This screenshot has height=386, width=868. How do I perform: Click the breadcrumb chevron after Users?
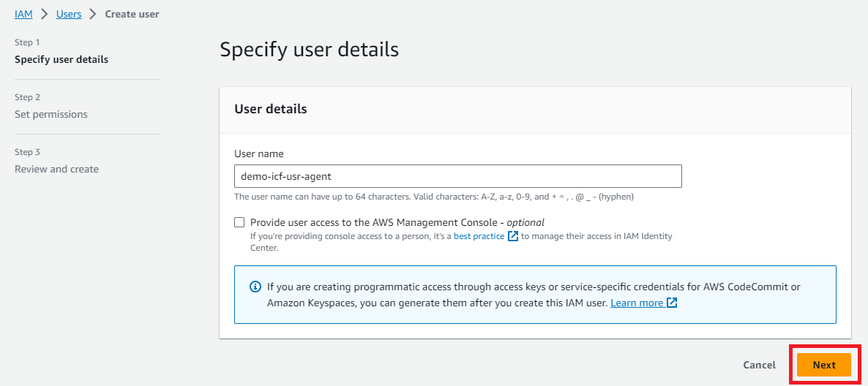point(93,15)
